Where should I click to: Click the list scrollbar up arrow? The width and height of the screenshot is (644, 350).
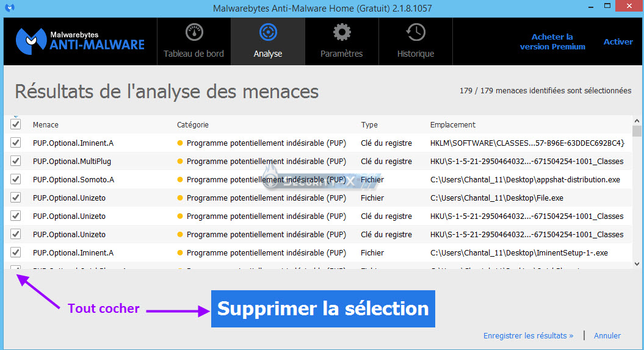pyautogui.click(x=637, y=121)
